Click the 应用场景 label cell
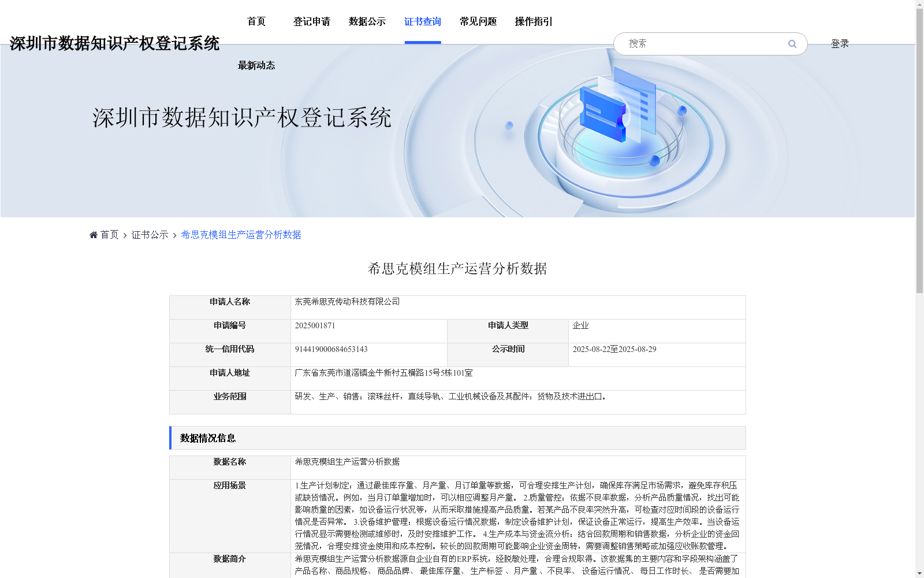Image resolution: width=924 pixels, height=578 pixels. pyautogui.click(x=230, y=516)
